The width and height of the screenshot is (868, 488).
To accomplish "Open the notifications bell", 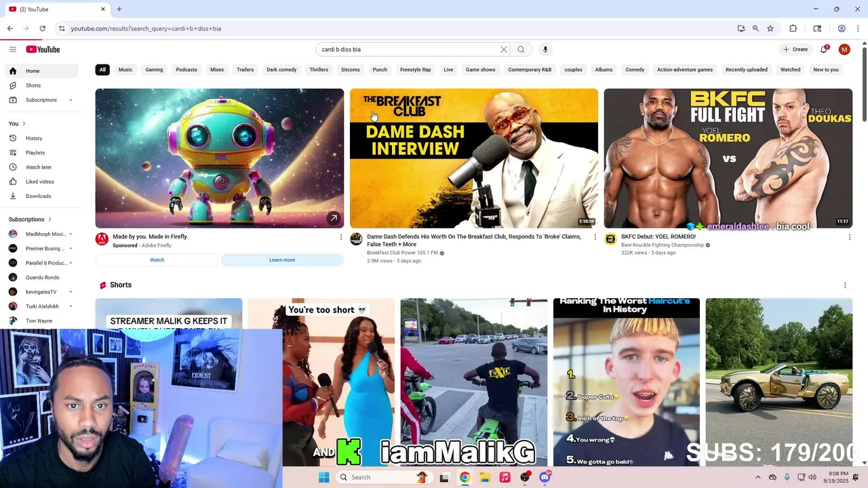I will pos(824,49).
